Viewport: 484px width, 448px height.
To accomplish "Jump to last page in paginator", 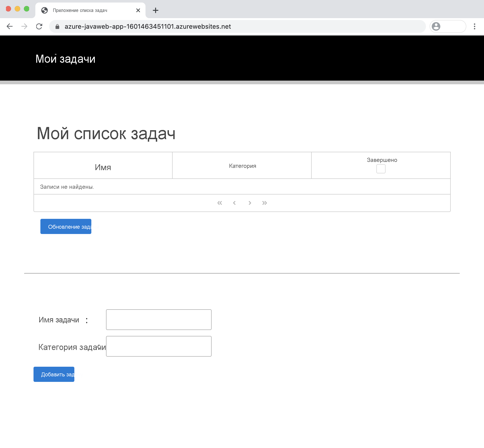I will coord(265,203).
